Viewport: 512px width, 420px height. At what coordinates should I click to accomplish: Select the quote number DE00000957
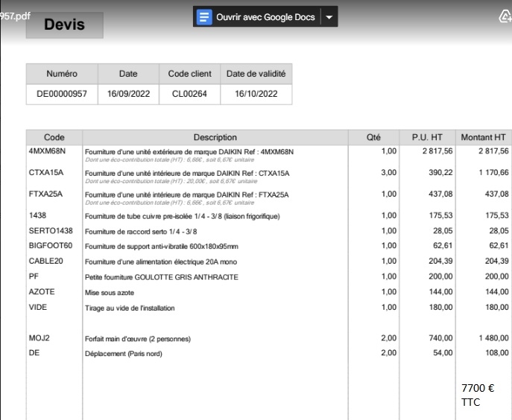coord(62,94)
